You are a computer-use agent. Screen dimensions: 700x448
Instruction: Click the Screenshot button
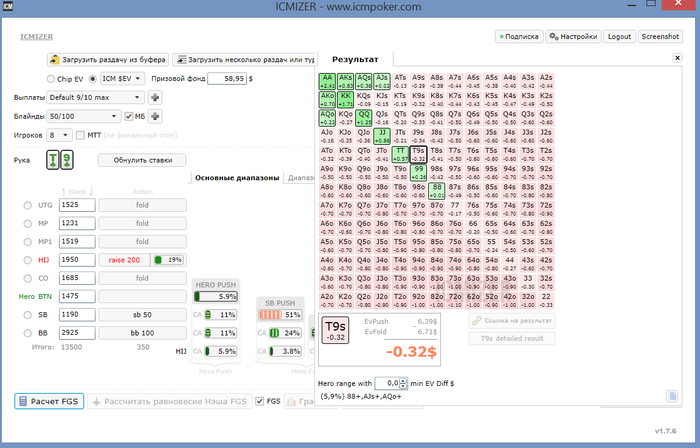(660, 37)
